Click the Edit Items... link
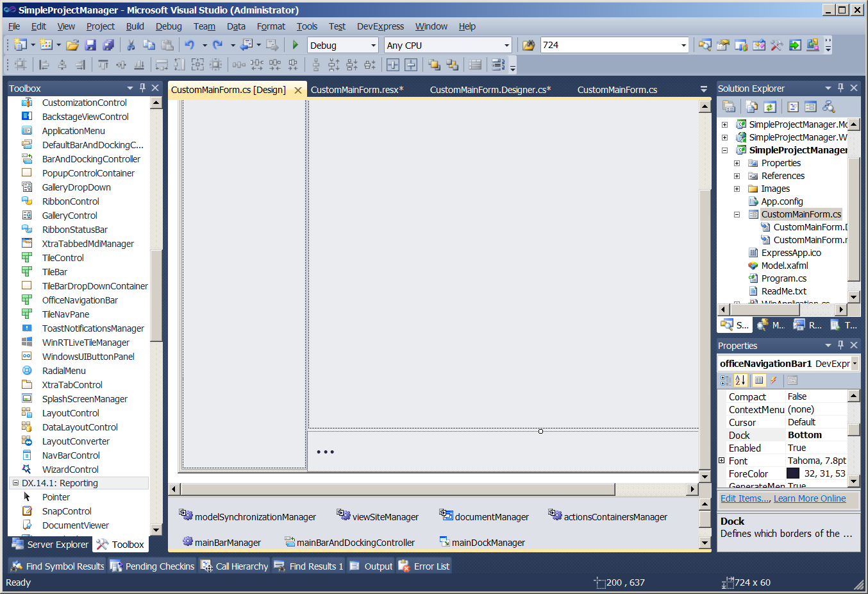The height and width of the screenshot is (594, 868). coord(745,498)
